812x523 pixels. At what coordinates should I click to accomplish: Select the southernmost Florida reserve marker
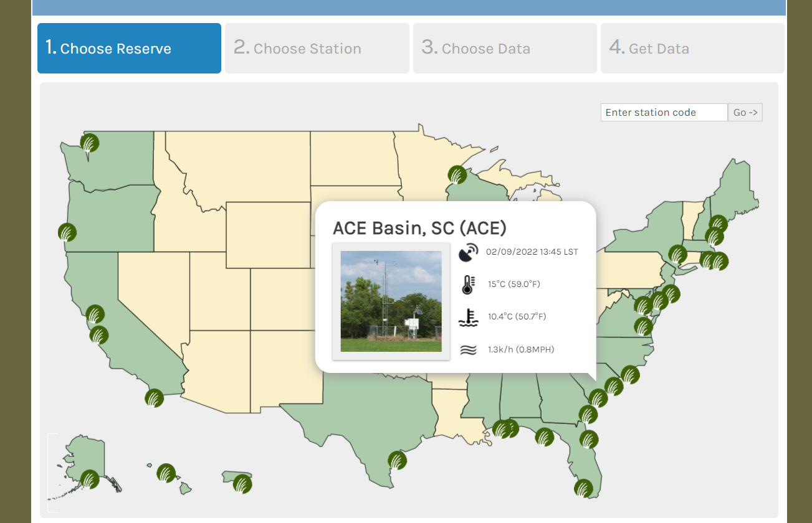point(585,489)
